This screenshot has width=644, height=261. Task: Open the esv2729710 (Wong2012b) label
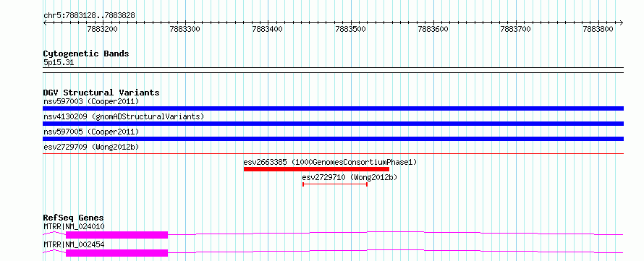coord(350,177)
